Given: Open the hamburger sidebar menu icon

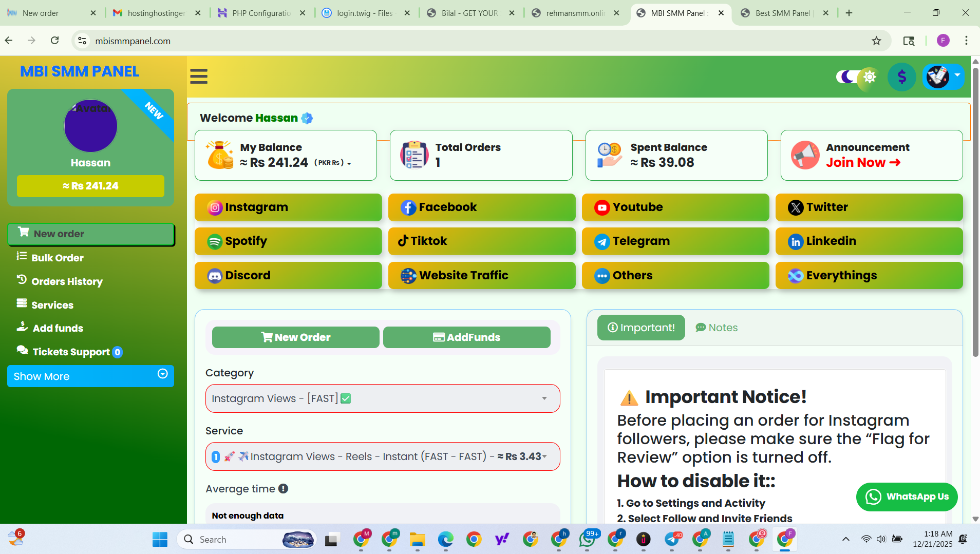Looking at the screenshot, I should coord(199,77).
